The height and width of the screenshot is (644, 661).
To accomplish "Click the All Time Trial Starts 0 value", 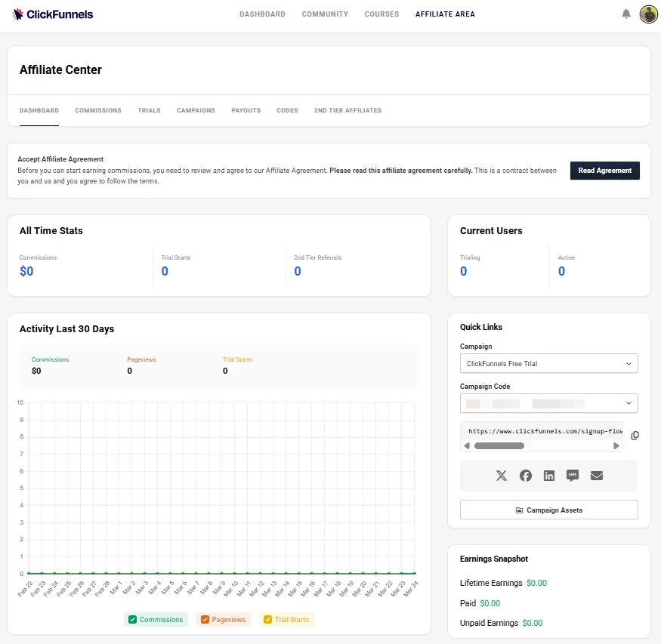I will click(165, 271).
